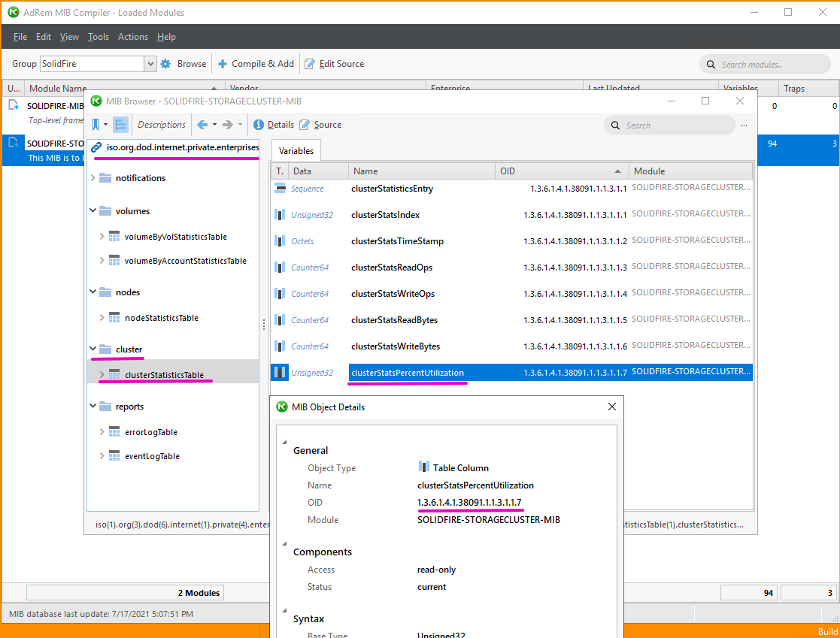Sort by the OID column header

click(562, 171)
